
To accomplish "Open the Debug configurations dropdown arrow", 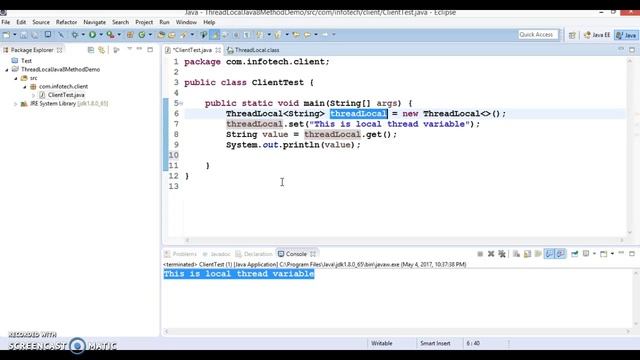I will coord(83,35).
